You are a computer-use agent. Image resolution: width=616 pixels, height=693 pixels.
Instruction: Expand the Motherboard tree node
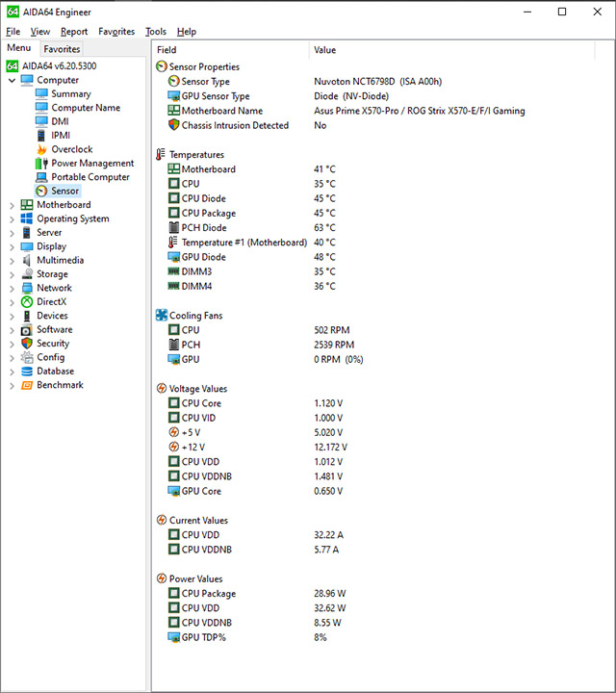(12, 205)
